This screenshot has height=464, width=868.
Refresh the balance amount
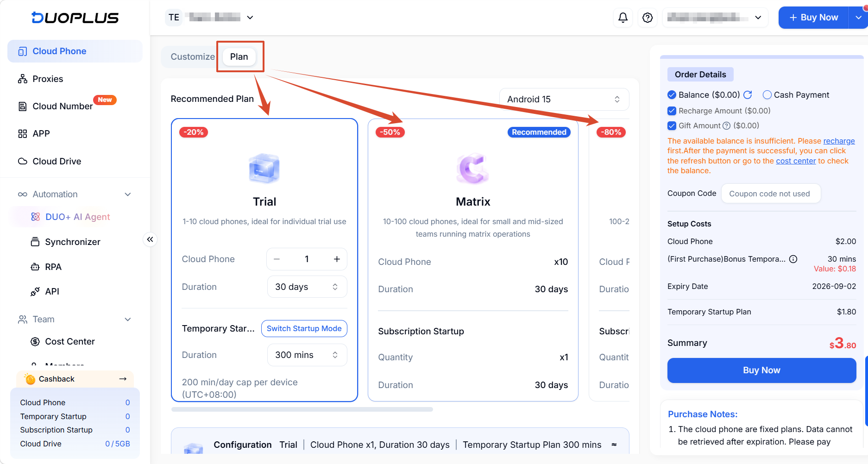tap(748, 95)
